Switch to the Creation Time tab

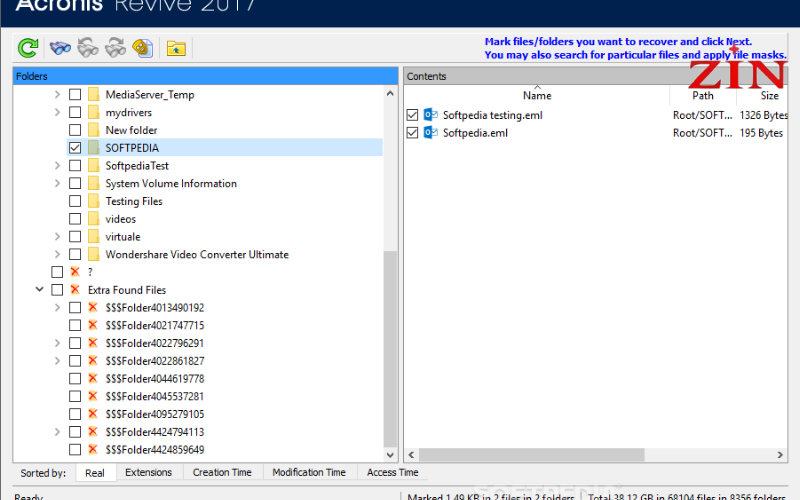point(222,472)
